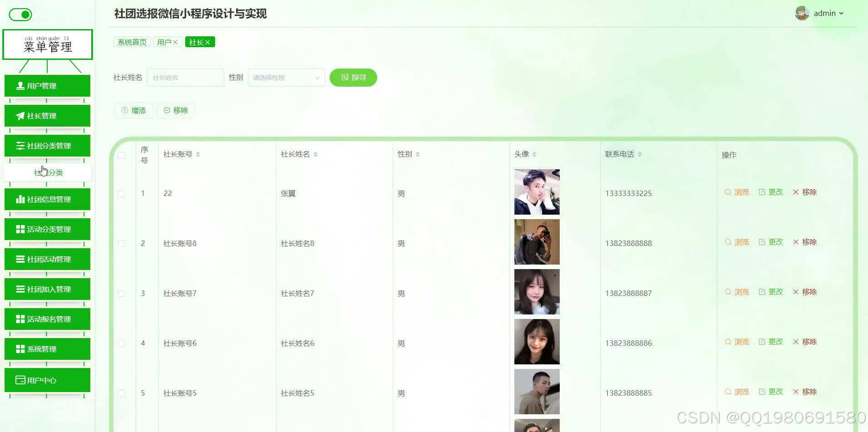Click 浏览 for the 社长账号7 row

[737, 292]
